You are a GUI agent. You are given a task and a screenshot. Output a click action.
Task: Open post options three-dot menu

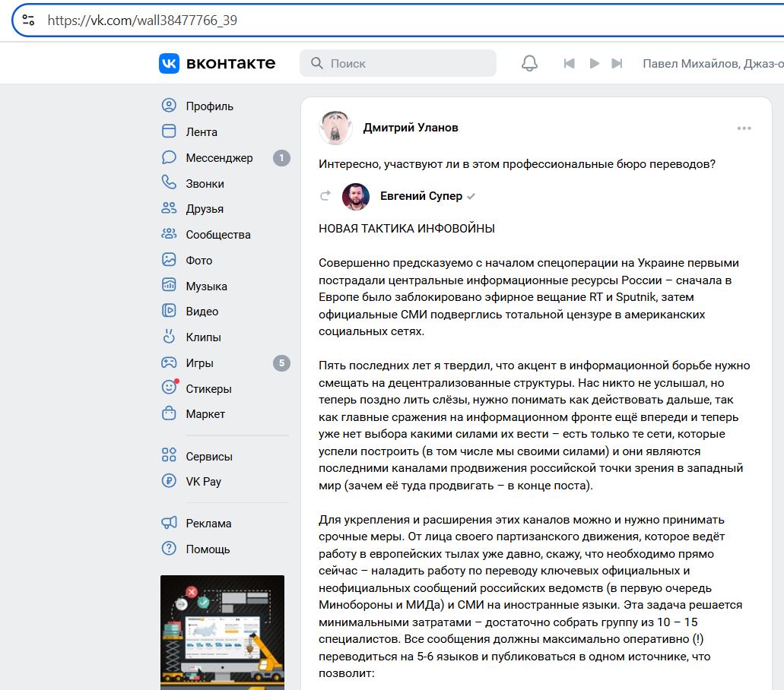744,128
